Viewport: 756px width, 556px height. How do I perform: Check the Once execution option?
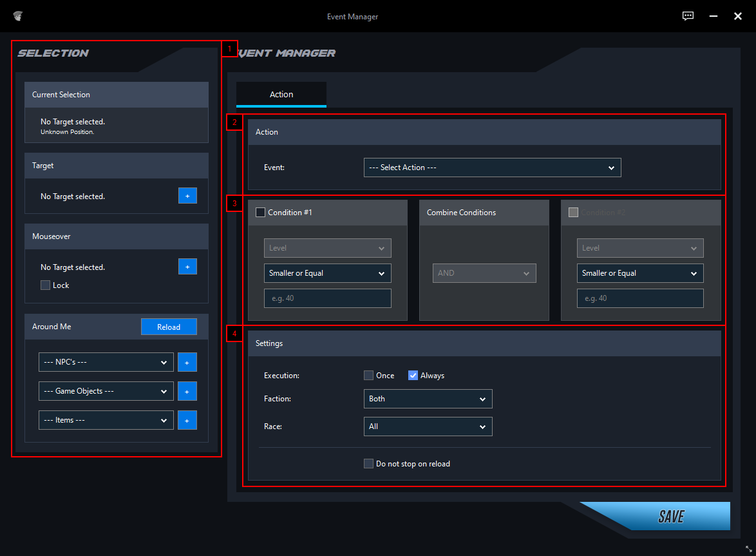368,376
